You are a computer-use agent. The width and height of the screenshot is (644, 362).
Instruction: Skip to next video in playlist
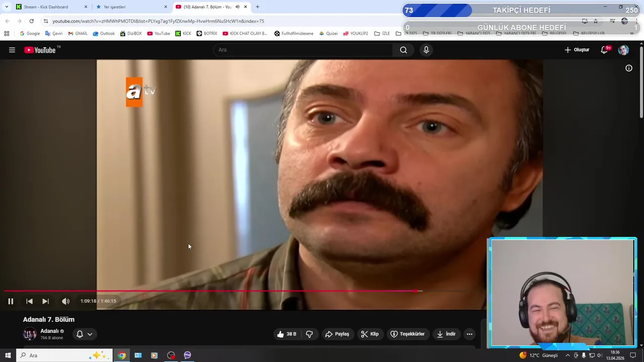(x=45, y=301)
